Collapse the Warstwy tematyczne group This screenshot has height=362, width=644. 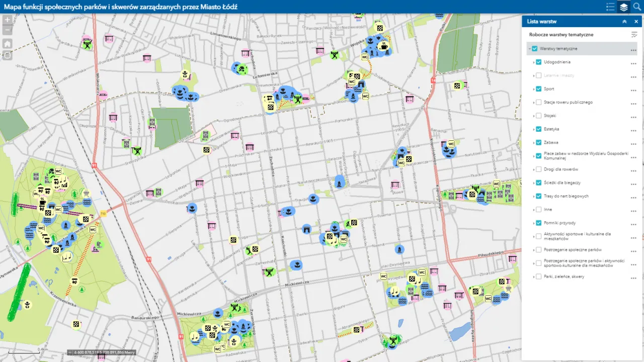(x=530, y=48)
